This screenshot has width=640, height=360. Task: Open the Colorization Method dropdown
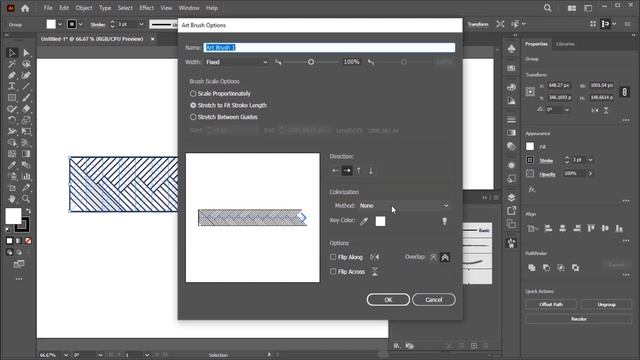point(404,206)
